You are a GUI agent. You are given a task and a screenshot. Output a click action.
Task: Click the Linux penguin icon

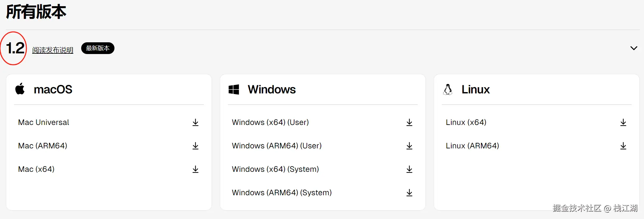448,89
